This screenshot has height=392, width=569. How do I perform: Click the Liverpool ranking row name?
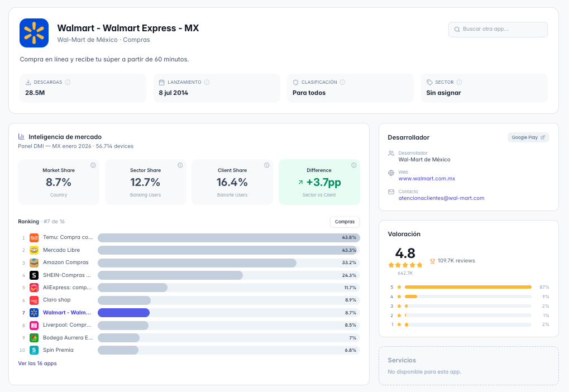[x=67, y=325]
